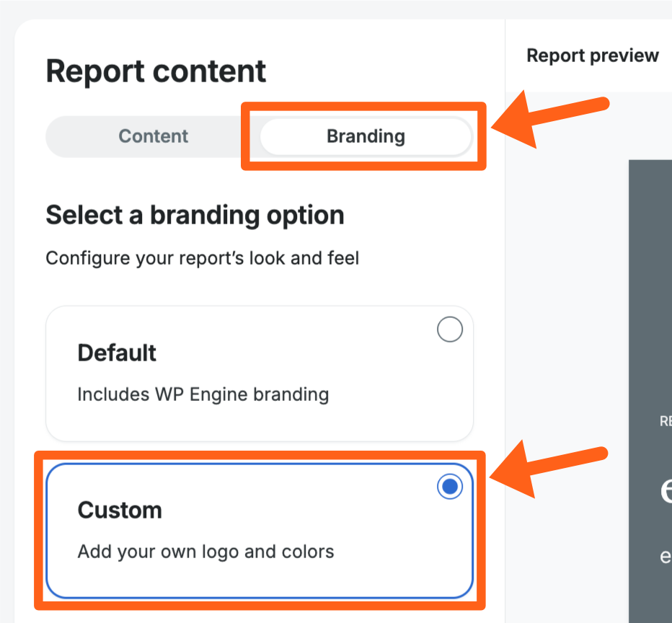
Task: Click the small white subtitle text in preview
Action: coord(666,557)
